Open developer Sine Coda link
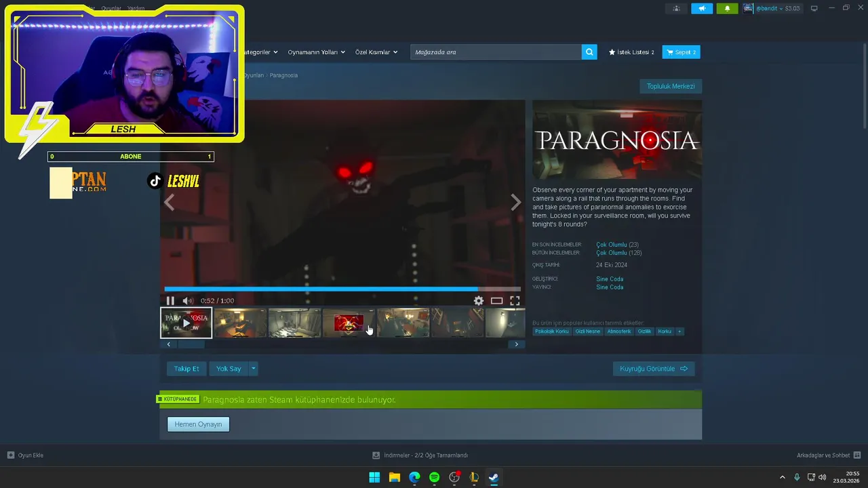 [x=610, y=279]
